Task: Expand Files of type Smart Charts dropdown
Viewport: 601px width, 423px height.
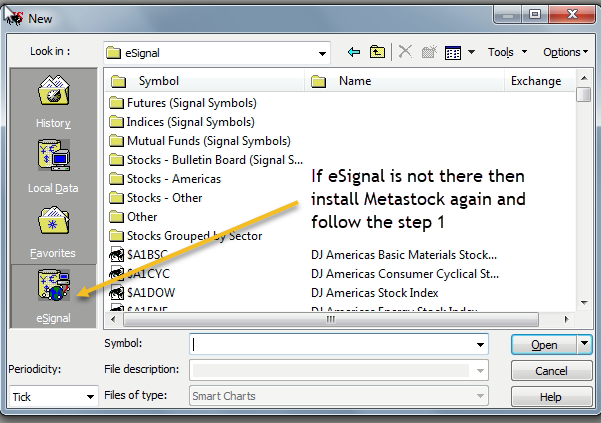Action: 480,395
